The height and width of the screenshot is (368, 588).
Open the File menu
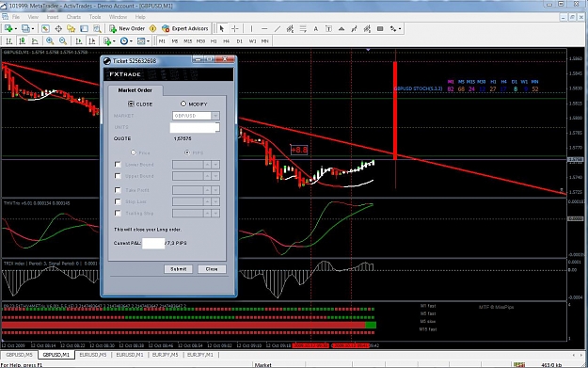(x=16, y=17)
